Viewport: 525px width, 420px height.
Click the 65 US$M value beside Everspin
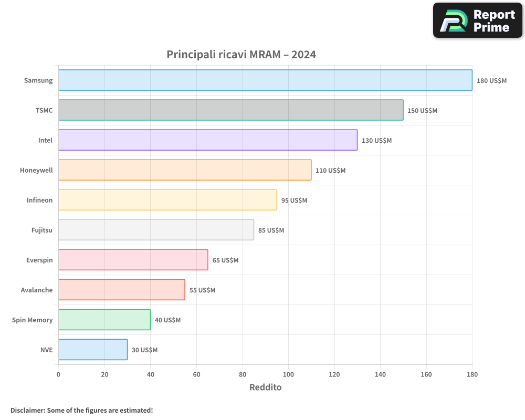click(x=225, y=260)
